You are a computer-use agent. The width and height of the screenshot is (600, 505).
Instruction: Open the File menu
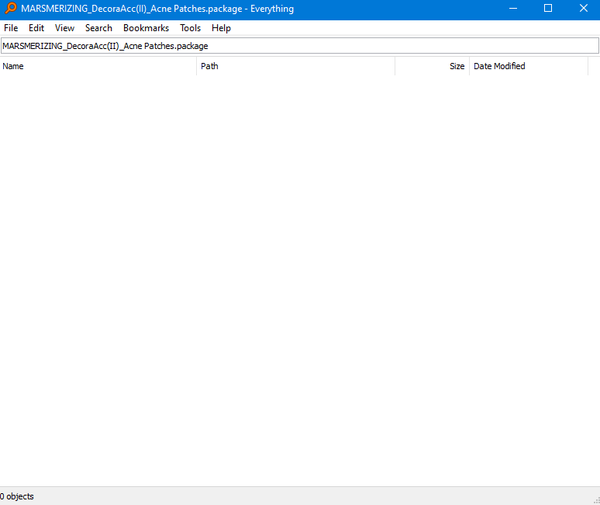[x=11, y=28]
